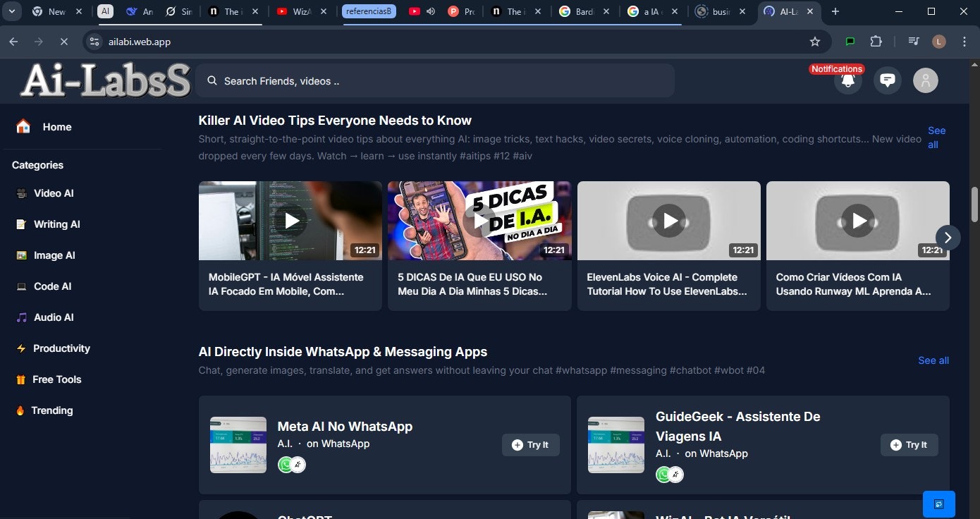Image resolution: width=980 pixels, height=519 pixels.
Task: Open the Home page from the sidebar
Action: click(44, 127)
